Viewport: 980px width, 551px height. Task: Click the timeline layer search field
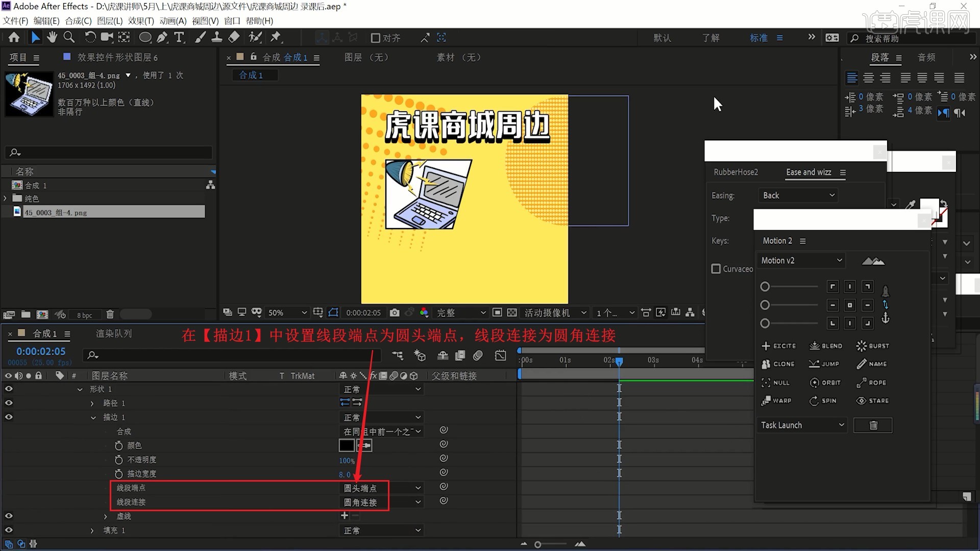(x=232, y=355)
